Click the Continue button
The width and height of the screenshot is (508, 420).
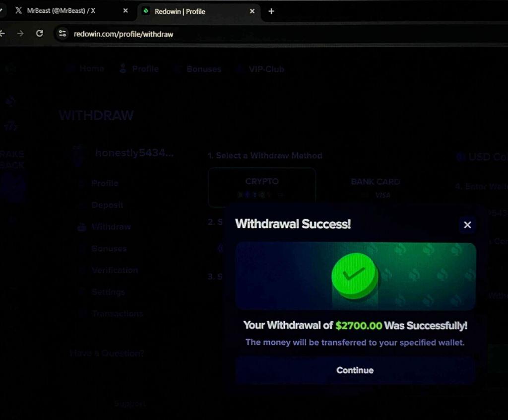point(355,370)
